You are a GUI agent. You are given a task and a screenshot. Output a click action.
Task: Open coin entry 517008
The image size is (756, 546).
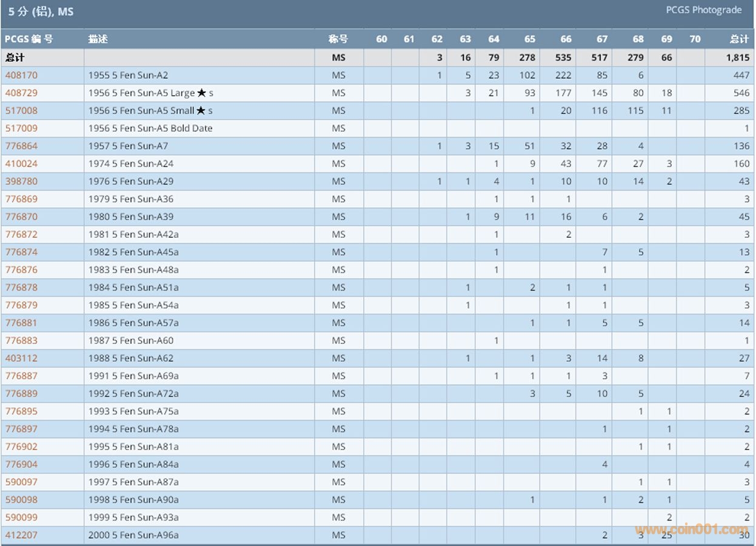pyautogui.click(x=21, y=110)
